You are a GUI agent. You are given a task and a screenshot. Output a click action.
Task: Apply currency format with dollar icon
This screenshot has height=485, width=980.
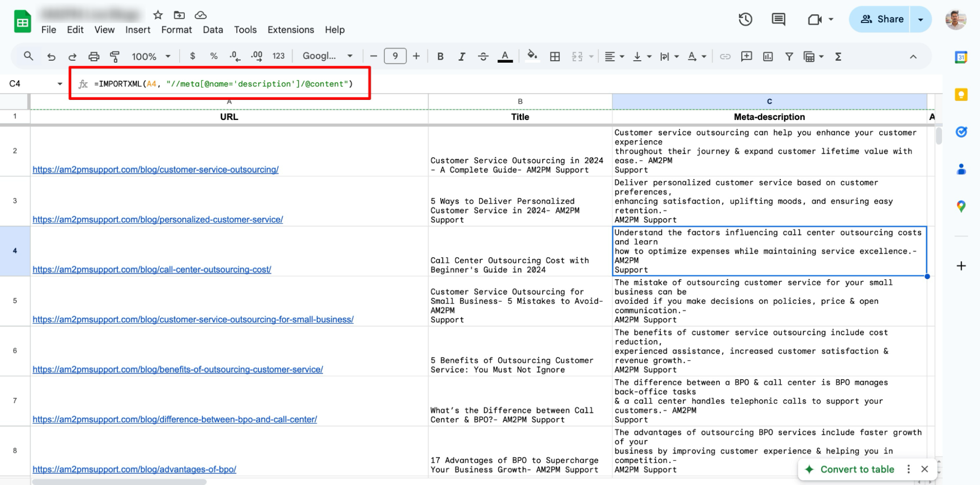coord(192,56)
